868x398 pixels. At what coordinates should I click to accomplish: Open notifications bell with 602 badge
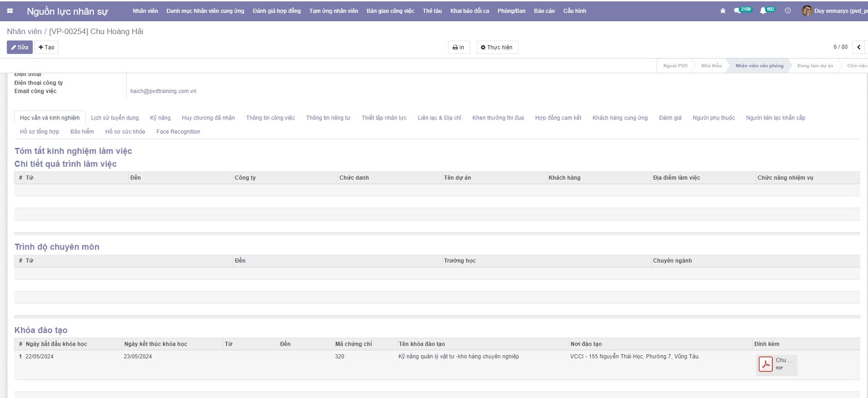pos(767,10)
